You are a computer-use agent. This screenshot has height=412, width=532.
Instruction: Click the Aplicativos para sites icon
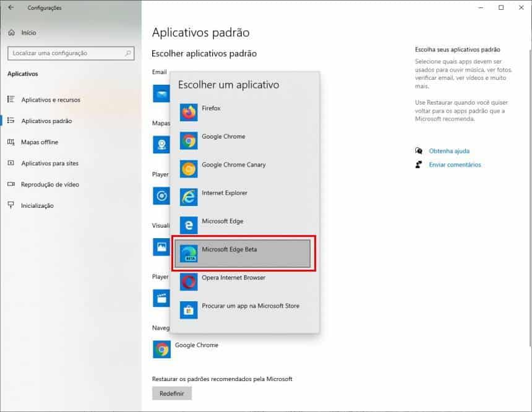11,163
